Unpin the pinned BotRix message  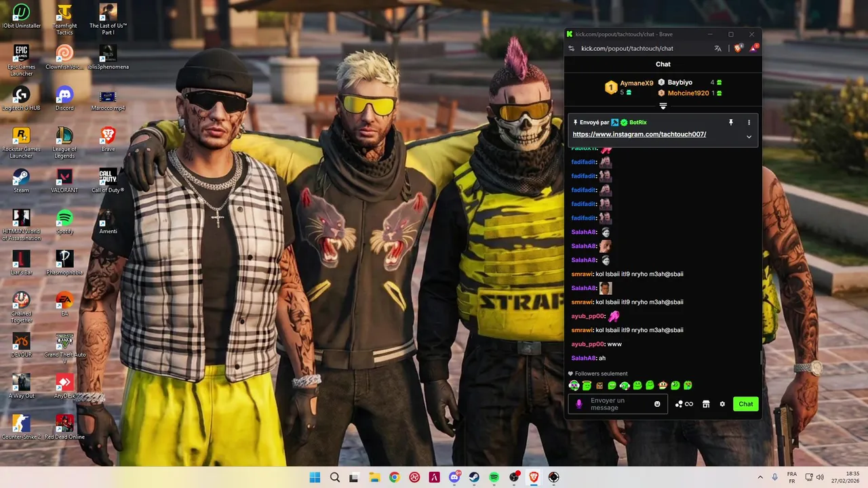click(x=731, y=123)
